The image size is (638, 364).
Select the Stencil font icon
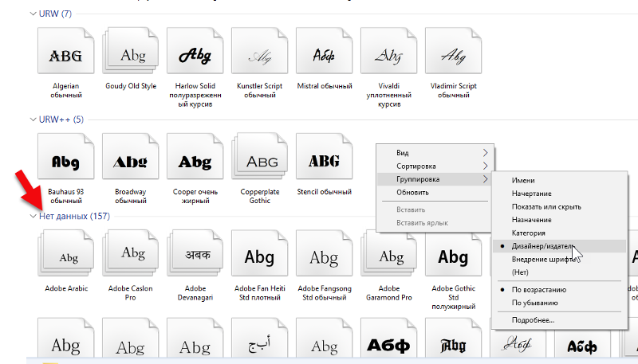point(325,156)
